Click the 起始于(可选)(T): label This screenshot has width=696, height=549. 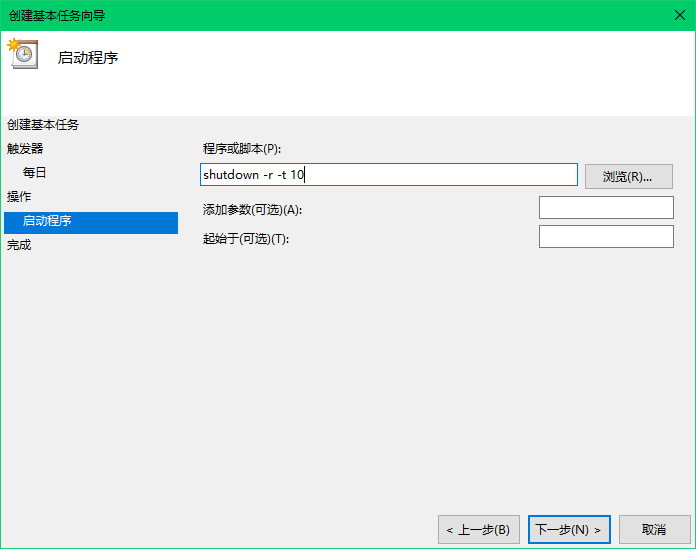(x=245, y=239)
